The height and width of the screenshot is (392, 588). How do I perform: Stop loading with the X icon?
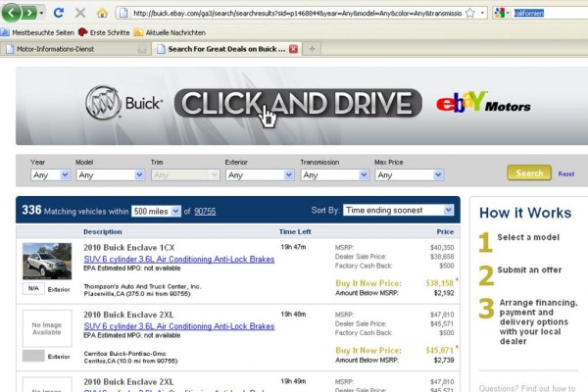pyautogui.click(x=80, y=13)
